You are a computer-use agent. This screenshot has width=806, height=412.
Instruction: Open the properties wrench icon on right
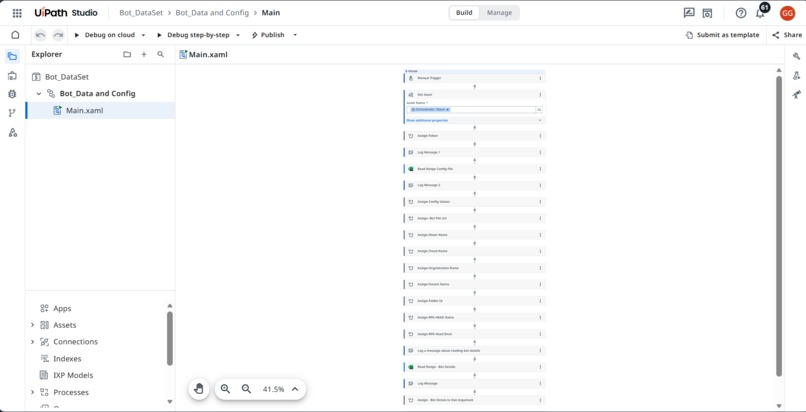click(x=796, y=56)
